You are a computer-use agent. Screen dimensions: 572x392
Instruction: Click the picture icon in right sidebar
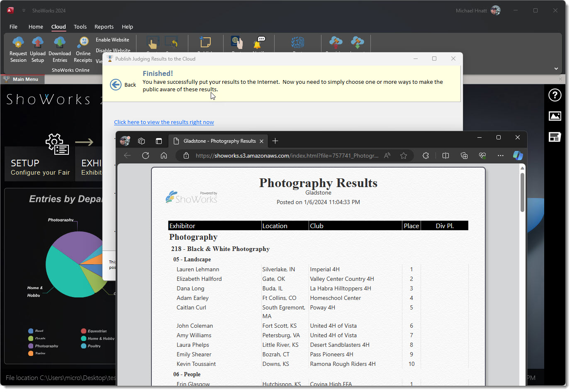pyautogui.click(x=555, y=116)
